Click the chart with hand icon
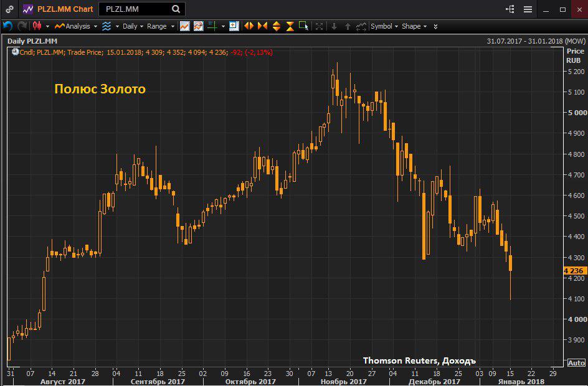 coord(198,26)
